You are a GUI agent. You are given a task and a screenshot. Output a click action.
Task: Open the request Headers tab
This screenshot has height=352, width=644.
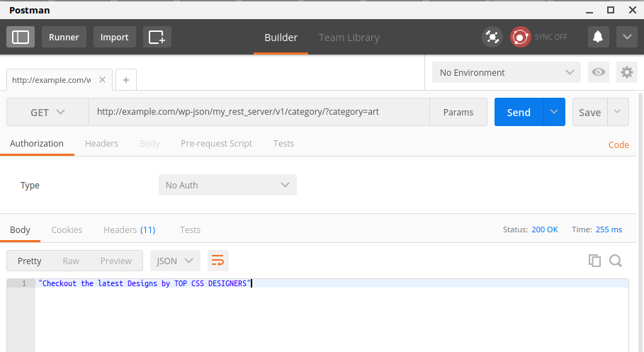pyautogui.click(x=101, y=143)
